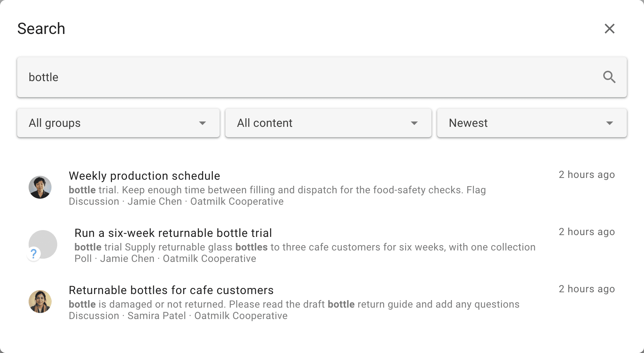Open 'Run a six-week returnable bottle trial' poll

pyautogui.click(x=173, y=233)
